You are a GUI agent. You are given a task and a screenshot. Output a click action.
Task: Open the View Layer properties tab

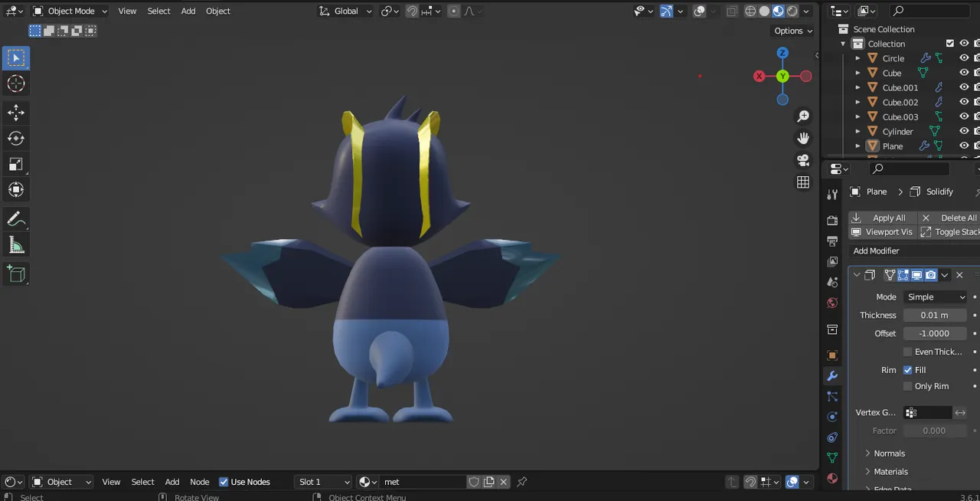click(x=832, y=262)
